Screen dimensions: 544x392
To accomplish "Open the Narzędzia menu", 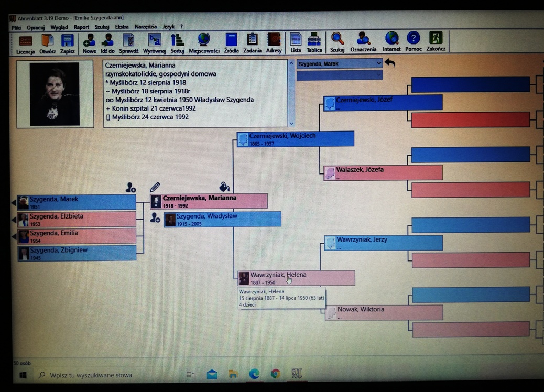I will click(145, 27).
